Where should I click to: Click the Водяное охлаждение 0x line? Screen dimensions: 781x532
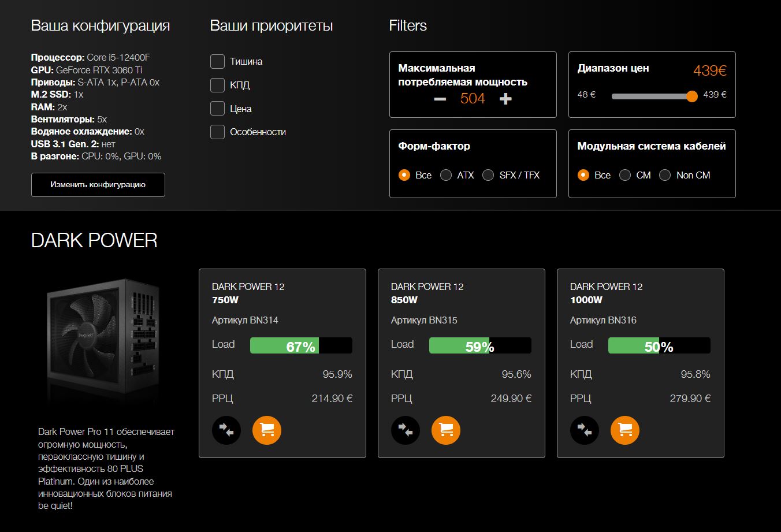point(88,131)
